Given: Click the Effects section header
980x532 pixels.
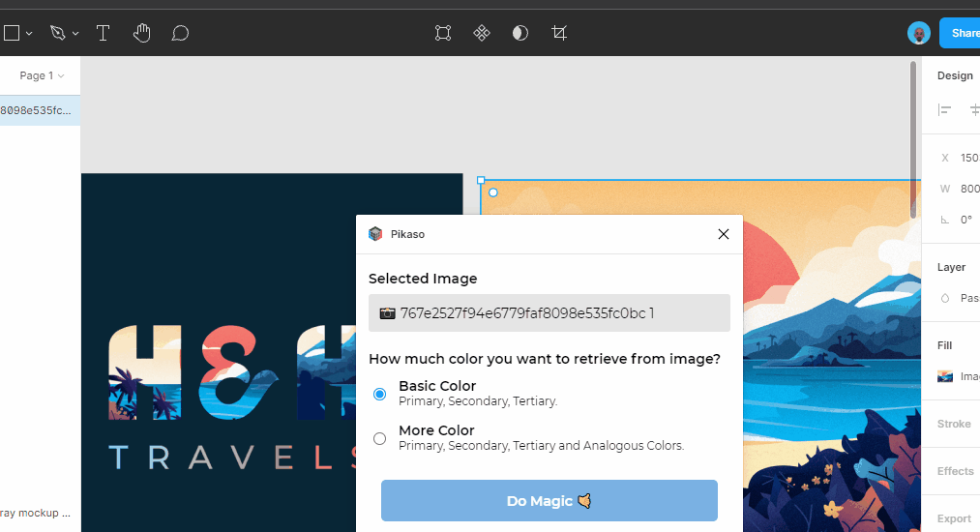Looking at the screenshot, I should click(x=955, y=471).
